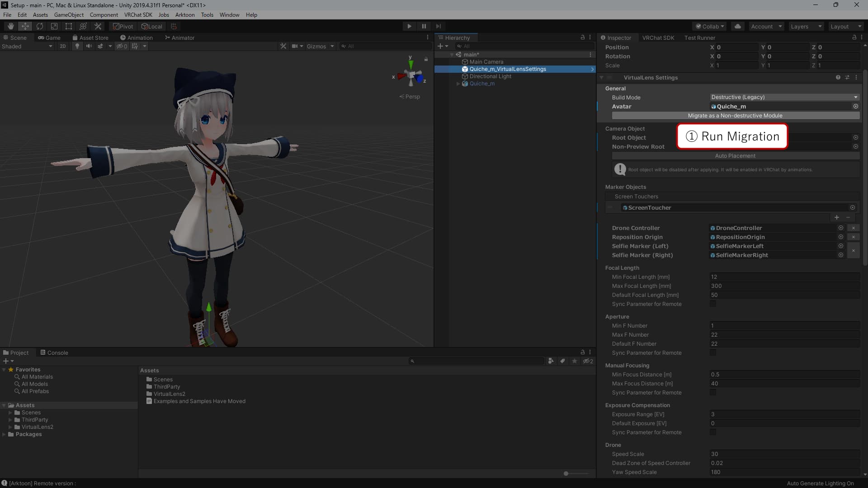The height and width of the screenshot is (488, 868).
Task: Open VRChat SDK inspector tab
Action: click(658, 38)
